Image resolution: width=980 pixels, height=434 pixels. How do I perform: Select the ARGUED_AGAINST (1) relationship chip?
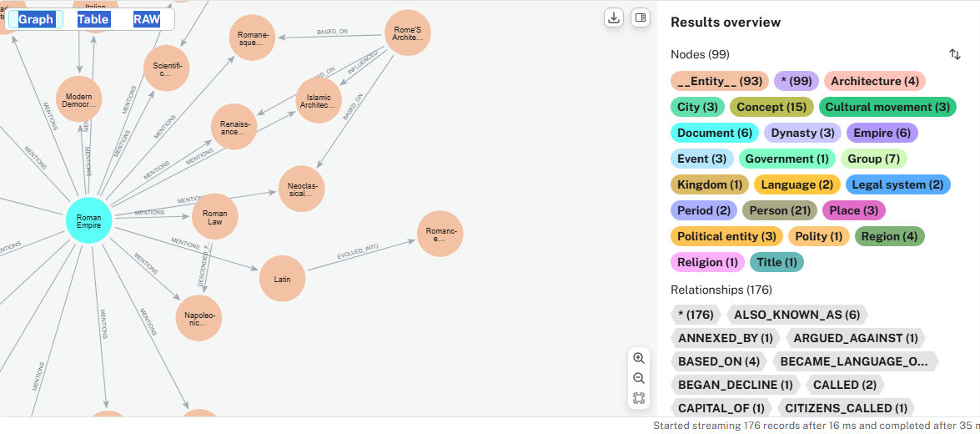point(855,338)
